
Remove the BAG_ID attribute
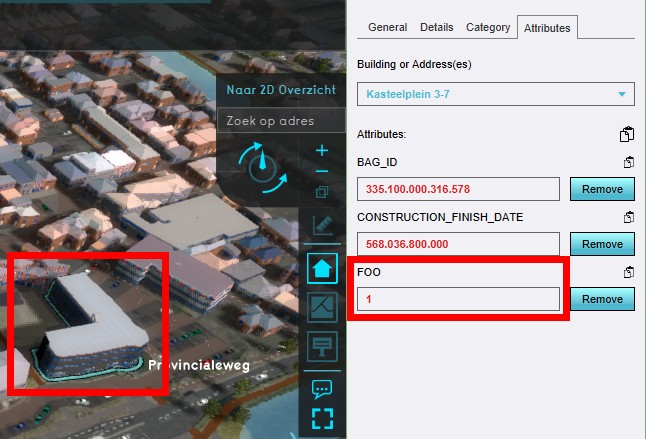(602, 189)
